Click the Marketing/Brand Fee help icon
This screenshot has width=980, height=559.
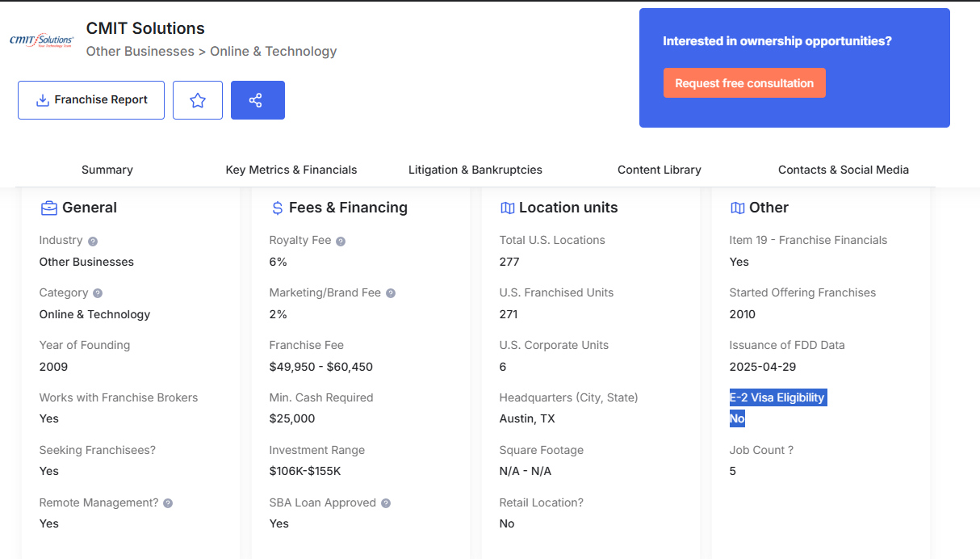(391, 293)
